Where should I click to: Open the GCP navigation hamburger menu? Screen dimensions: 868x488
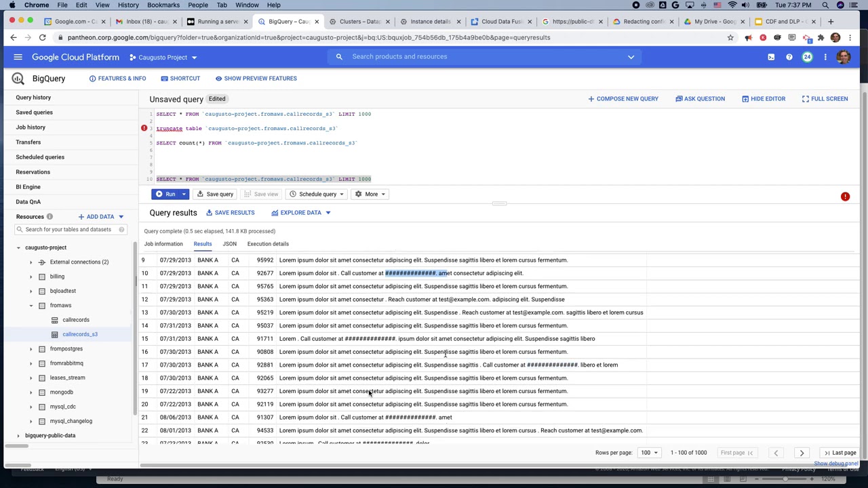pyautogui.click(x=18, y=57)
